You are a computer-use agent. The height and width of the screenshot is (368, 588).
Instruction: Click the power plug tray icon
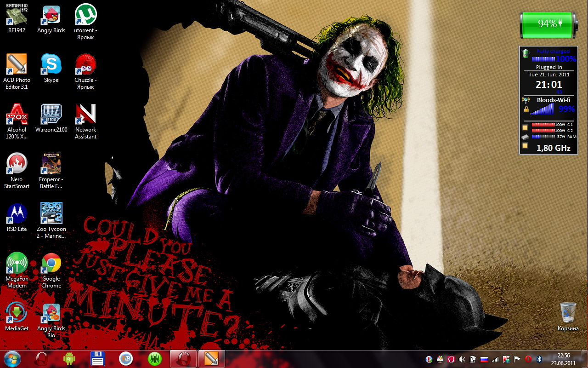(x=473, y=359)
